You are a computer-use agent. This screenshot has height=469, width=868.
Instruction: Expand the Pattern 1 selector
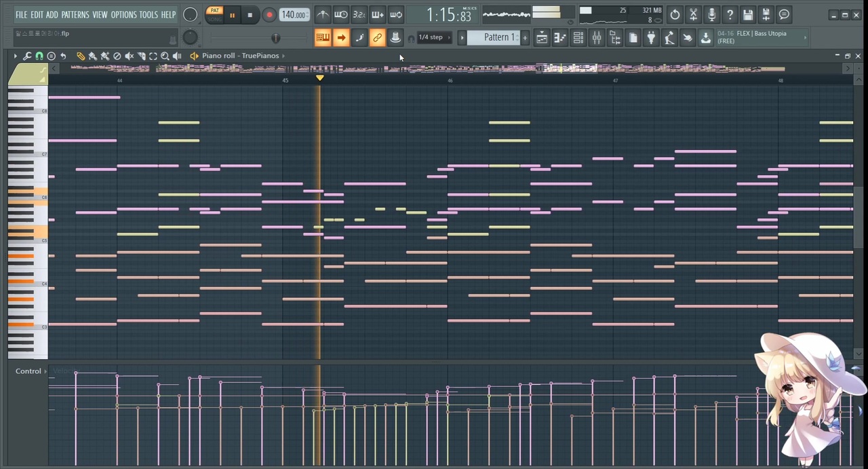tap(497, 38)
